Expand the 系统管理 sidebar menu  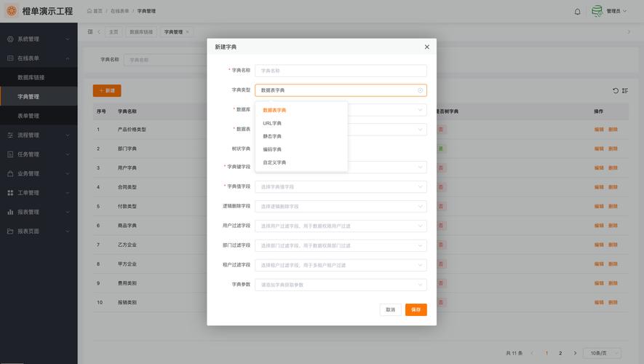point(68,39)
